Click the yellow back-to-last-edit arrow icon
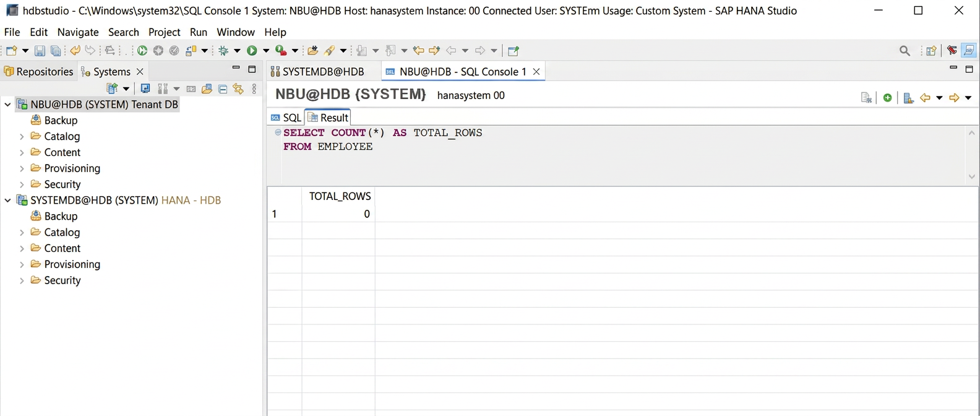 coord(419,51)
